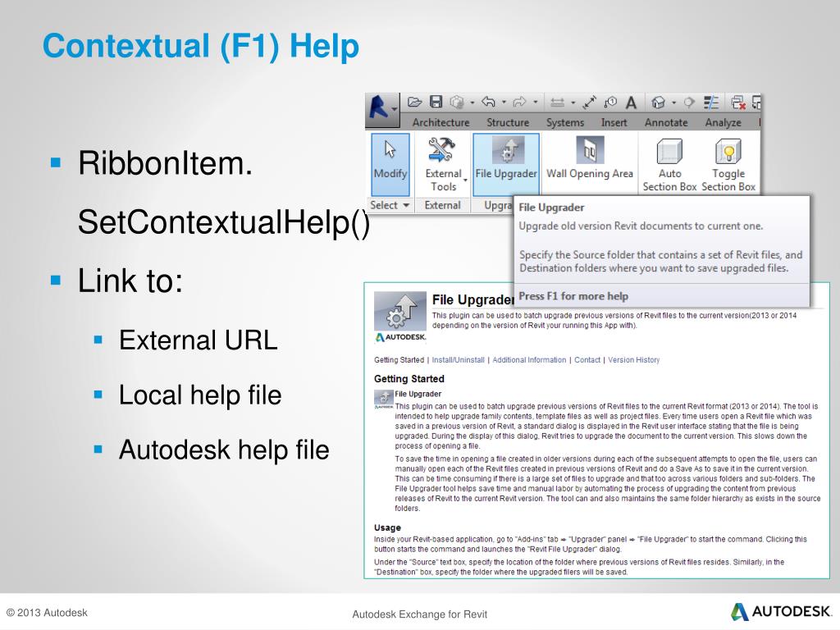Open the Contact link
This screenshot has height=630, width=840.
[x=587, y=360]
